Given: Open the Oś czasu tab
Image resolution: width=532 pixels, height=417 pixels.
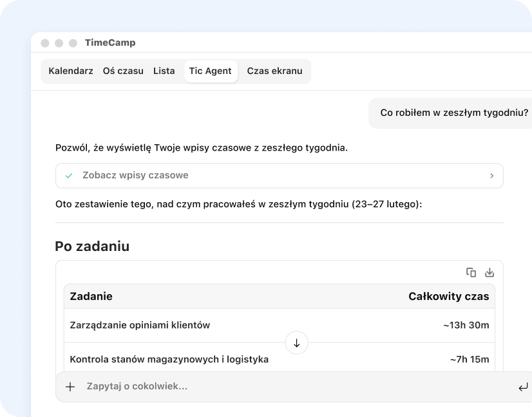Looking at the screenshot, I should tap(123, 71).
